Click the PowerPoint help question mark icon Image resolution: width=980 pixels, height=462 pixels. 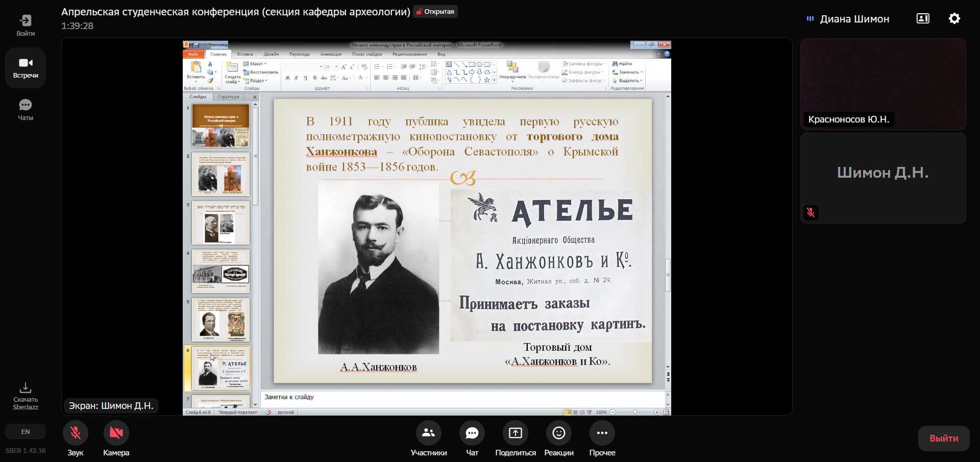coord(667,54)
